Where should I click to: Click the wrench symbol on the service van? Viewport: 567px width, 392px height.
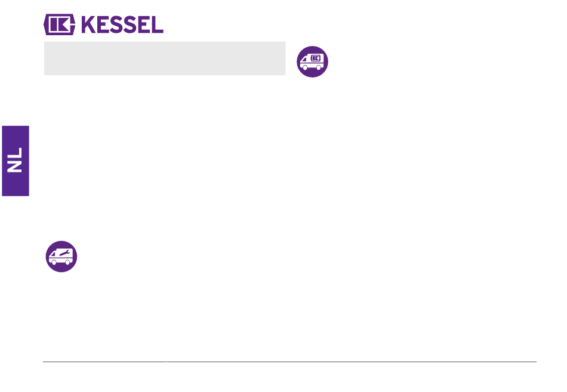64,253
